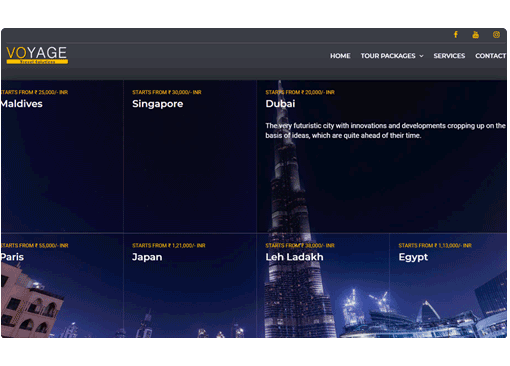The height and width of the screenshot is (366, 510).
Task: Open the Services menu item
Action: [449, 56]
